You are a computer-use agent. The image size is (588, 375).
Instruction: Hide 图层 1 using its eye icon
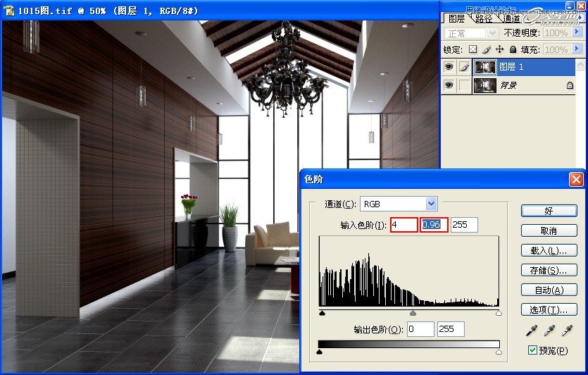pyautogui.click(x=449, y=67)
